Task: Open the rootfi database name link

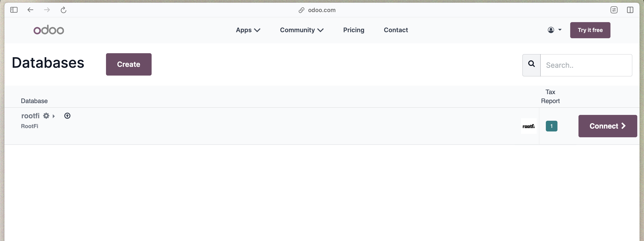Action: tap(30, 116)
